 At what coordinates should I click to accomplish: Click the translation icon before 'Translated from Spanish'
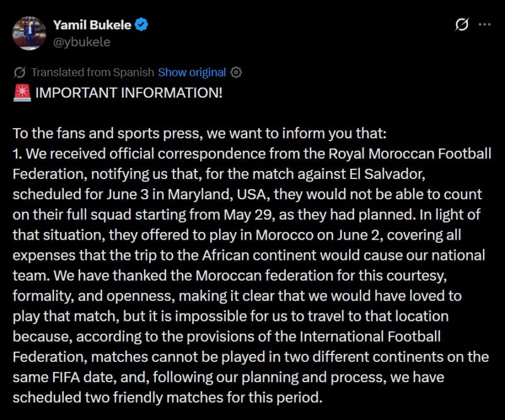20,73
